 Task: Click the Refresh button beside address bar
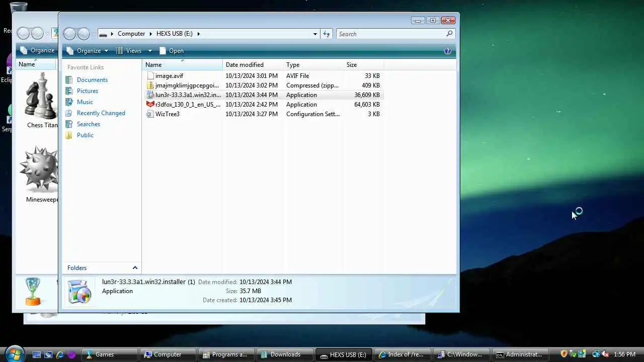(327, 34)
